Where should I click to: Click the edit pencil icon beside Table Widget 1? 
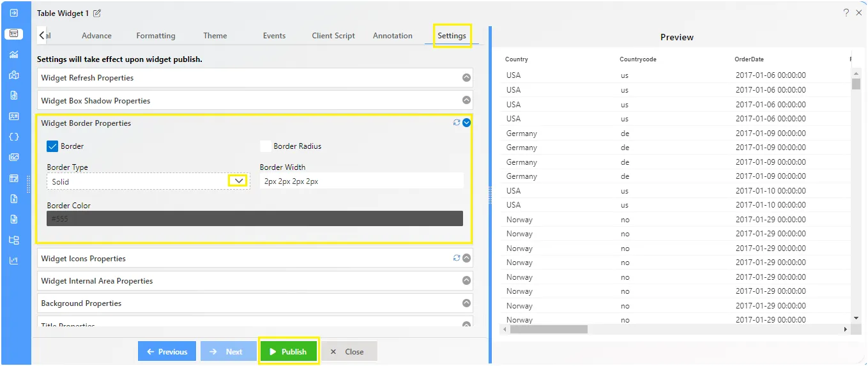[97, 13]
